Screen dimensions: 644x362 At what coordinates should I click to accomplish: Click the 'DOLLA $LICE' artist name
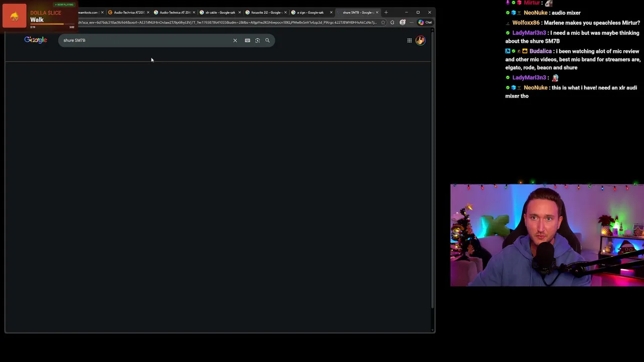[46, 13]
